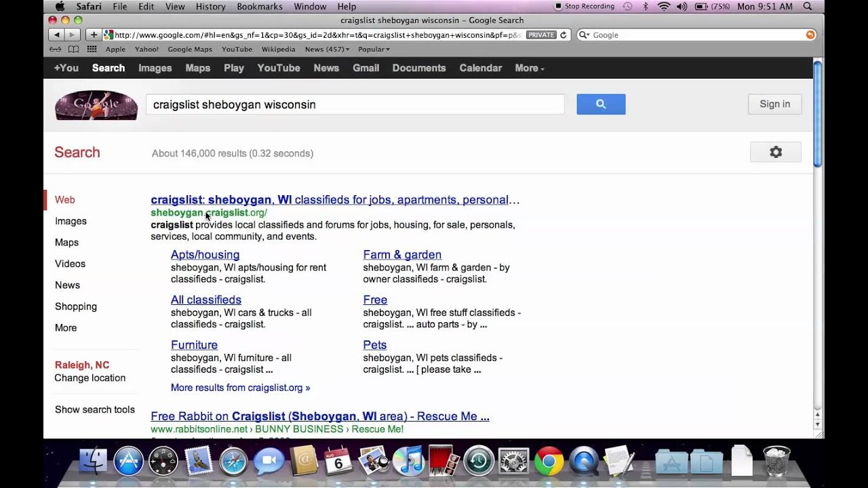Viewport: 868px width, 488px height.
Task: Show all bookmarks book icon
Action: pos(73,49)
